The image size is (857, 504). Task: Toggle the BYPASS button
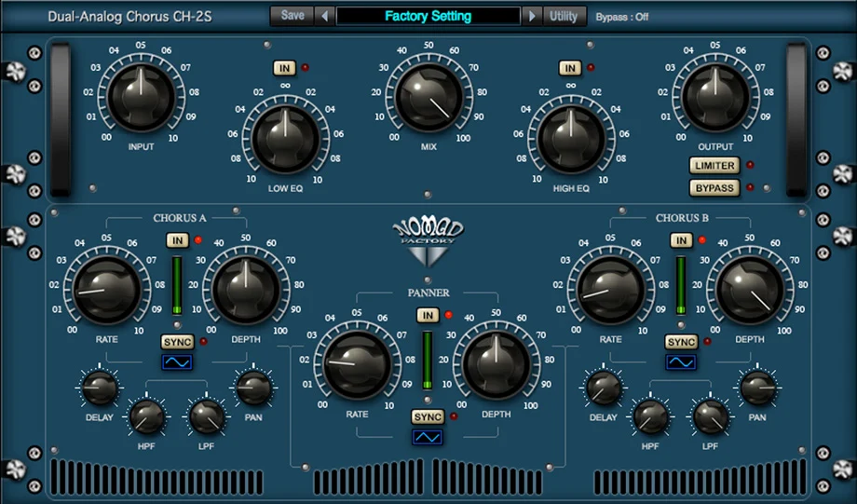tap(714, 188)
